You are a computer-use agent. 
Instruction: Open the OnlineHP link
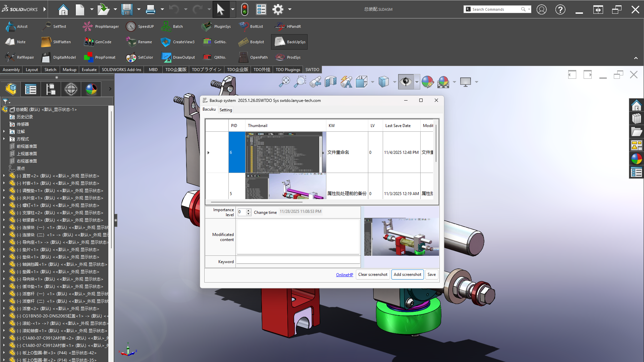tap(344, 275)
